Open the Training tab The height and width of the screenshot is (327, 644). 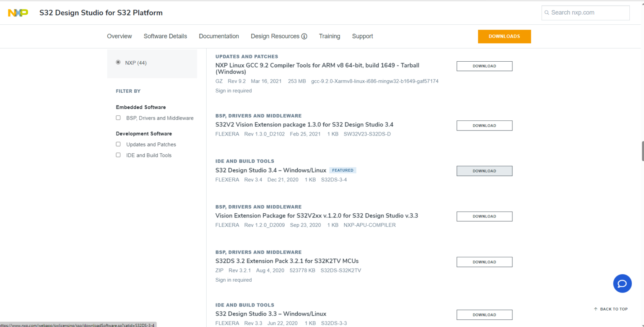click(x=330, y=37)
